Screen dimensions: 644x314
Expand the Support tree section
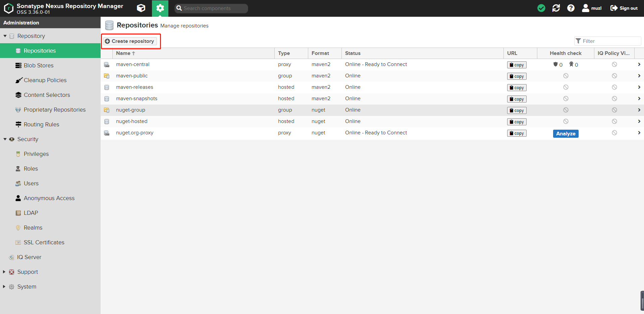click(4, 272)
